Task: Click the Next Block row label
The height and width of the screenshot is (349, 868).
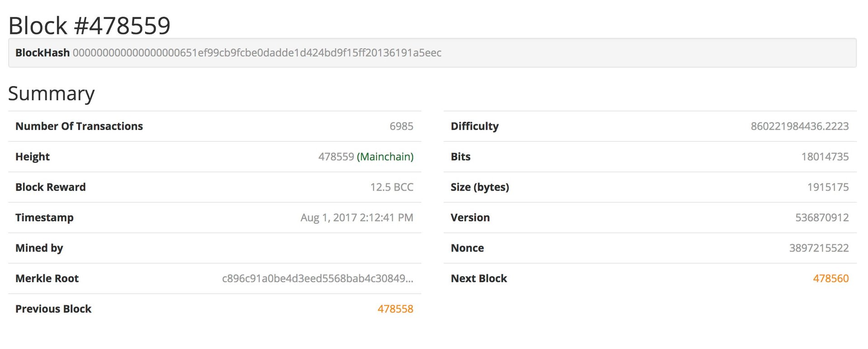Action: 479,279
